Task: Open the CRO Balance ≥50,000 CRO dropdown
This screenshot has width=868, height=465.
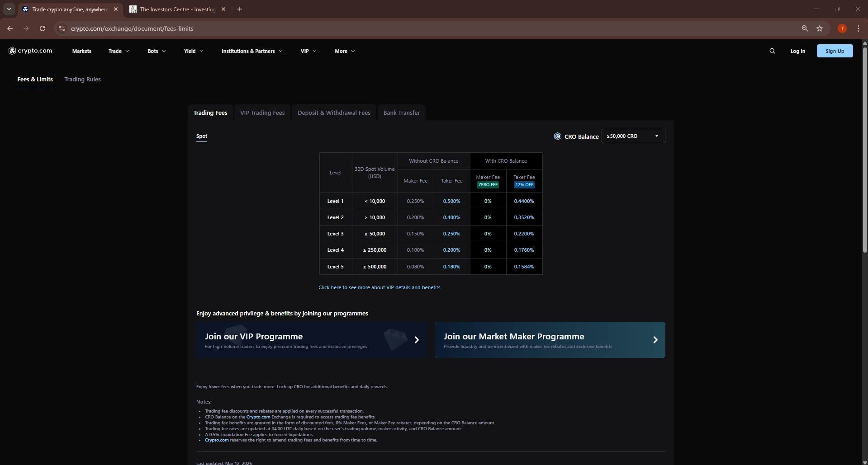Action: click(x=633, y=136)
